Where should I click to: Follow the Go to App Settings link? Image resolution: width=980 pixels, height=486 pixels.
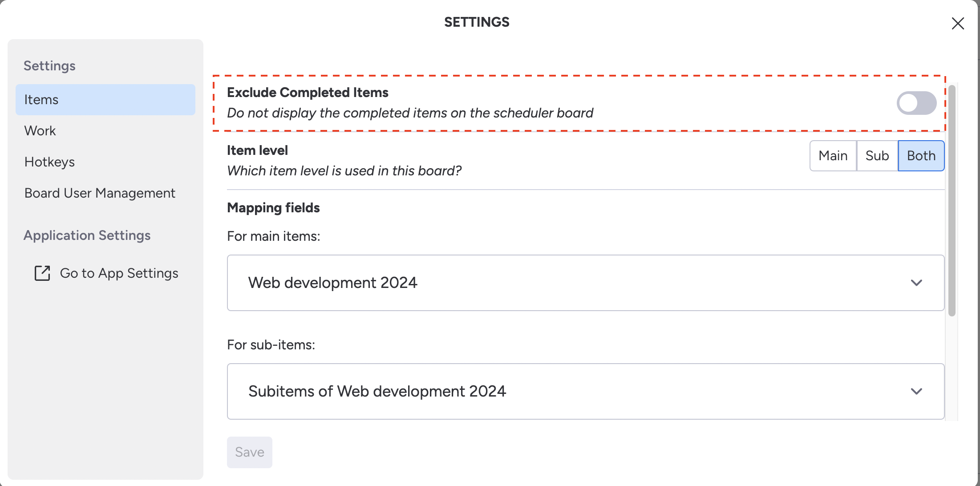coord(119,273)
